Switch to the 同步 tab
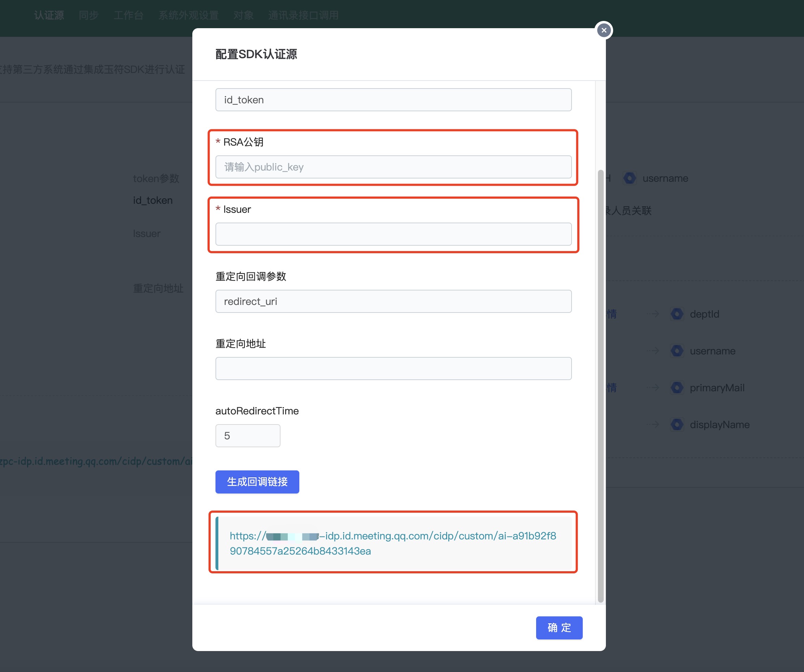Screen dimensions: 804x672 pos(89,15)
